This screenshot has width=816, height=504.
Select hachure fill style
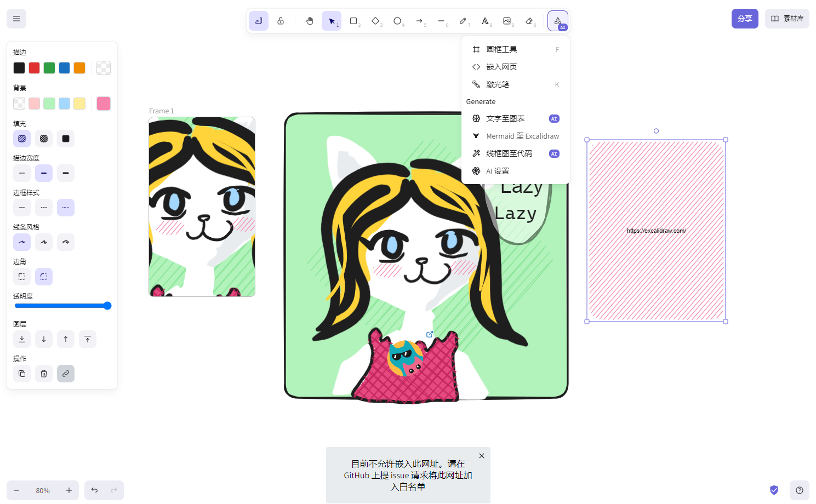(x=22, y=139)
